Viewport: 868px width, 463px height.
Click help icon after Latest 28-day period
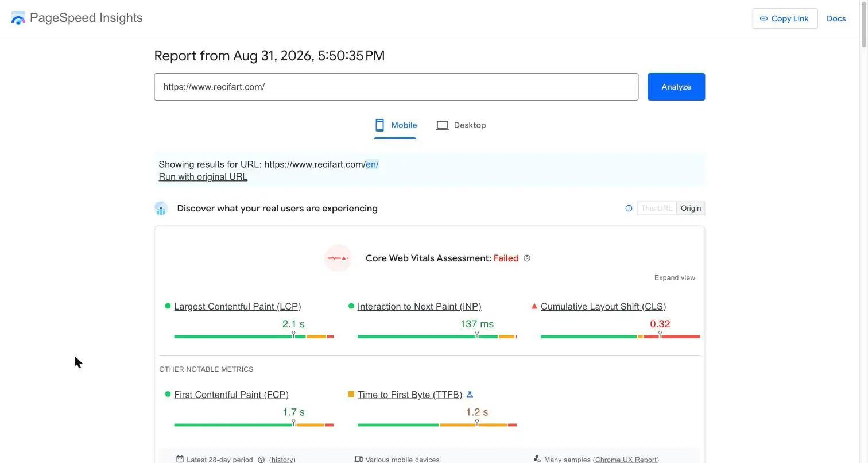pos(261,460)
